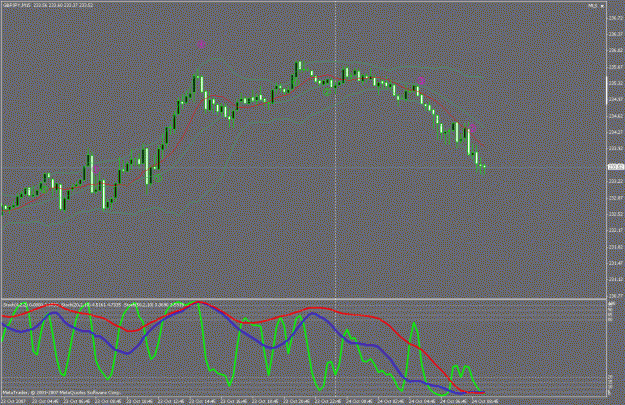Click the Stoch indicator label in sub-window
This screenshot has width=625, height=405.
(93, 305)
